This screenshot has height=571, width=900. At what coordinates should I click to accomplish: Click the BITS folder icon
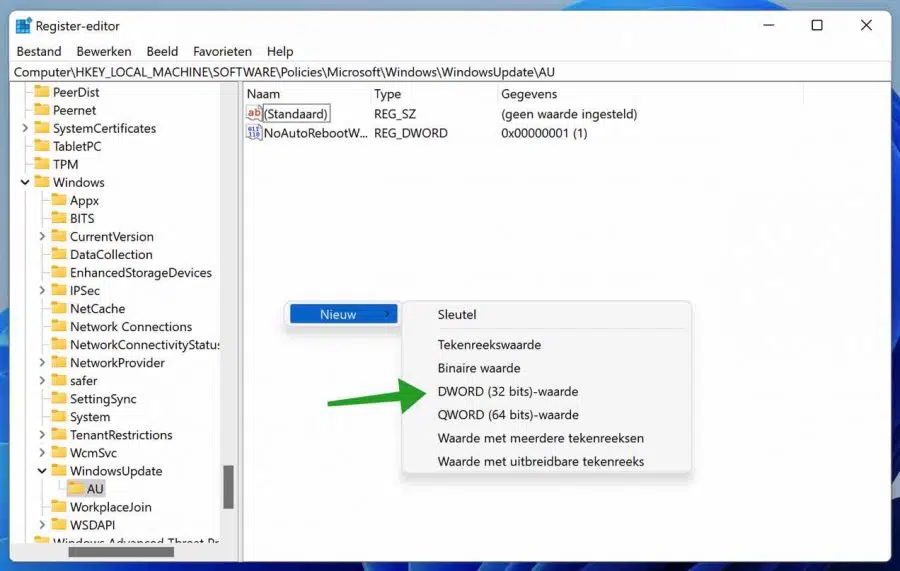click(x=59, y=218)
